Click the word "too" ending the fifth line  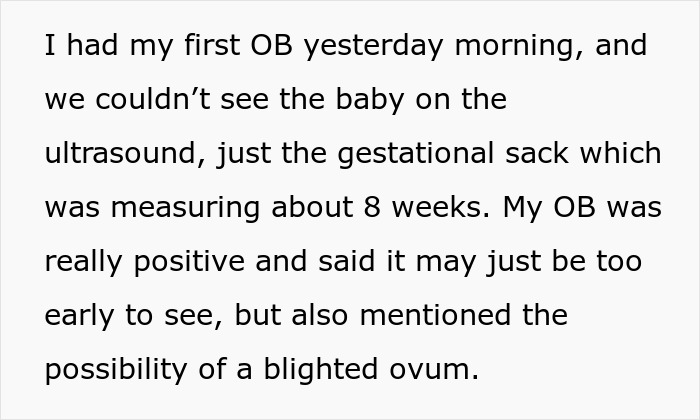tap(620, 262)
